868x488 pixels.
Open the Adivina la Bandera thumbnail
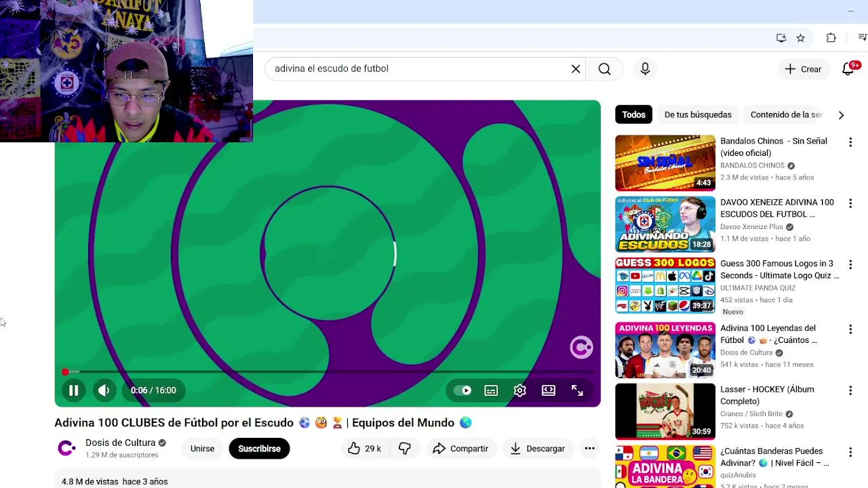click(665, 467)
